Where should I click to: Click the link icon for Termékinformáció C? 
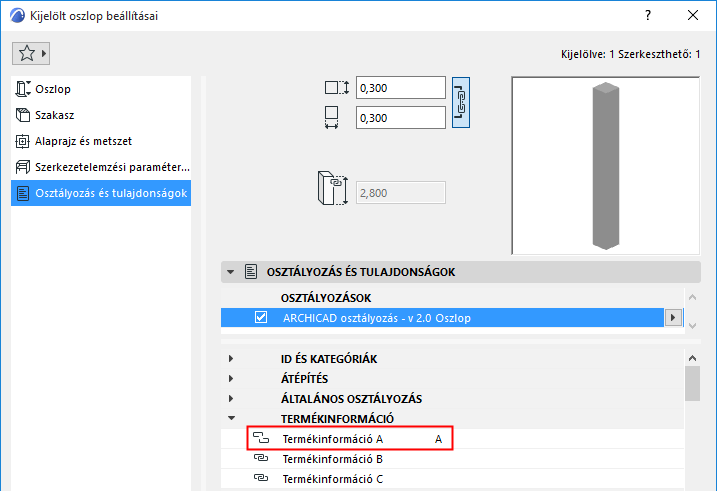pyautogui.click(x=261, y=478)
